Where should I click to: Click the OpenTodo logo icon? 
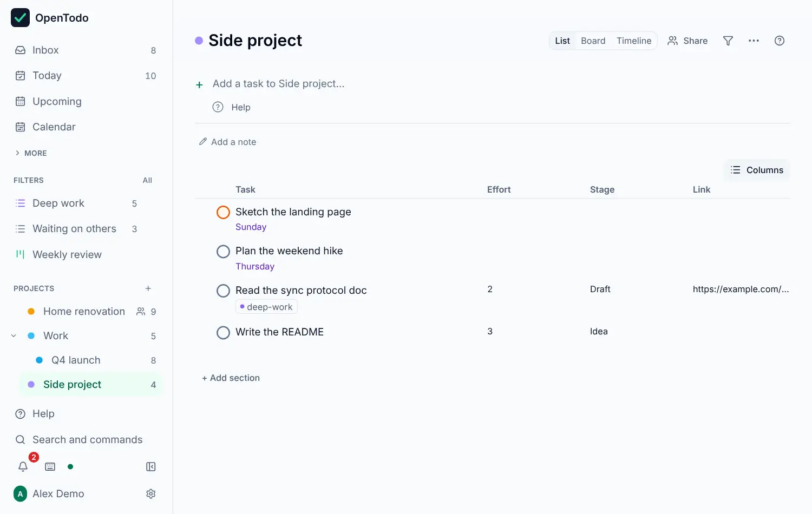coord(20,18)
